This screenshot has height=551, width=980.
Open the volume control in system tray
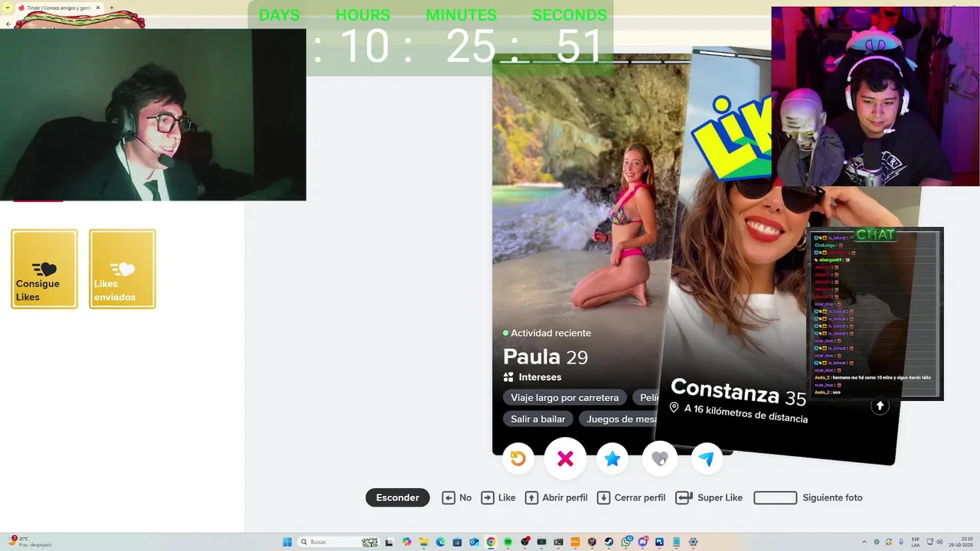coord(939,542)
